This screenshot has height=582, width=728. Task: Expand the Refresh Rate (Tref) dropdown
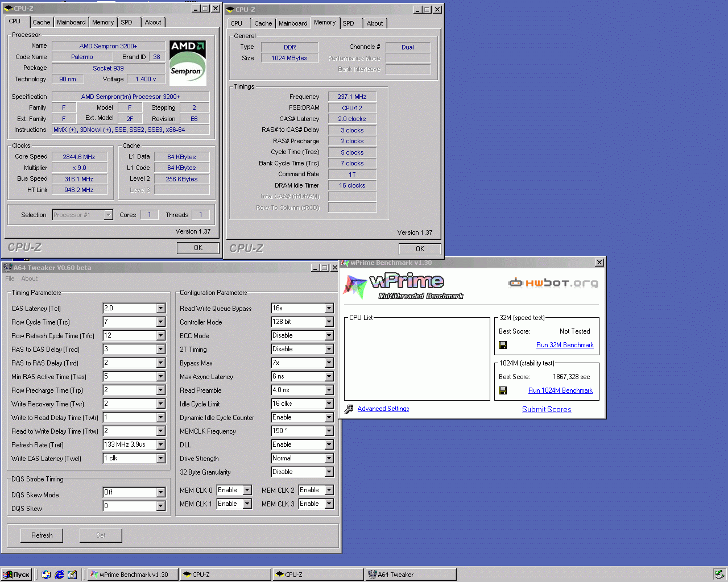pos(161,444)
